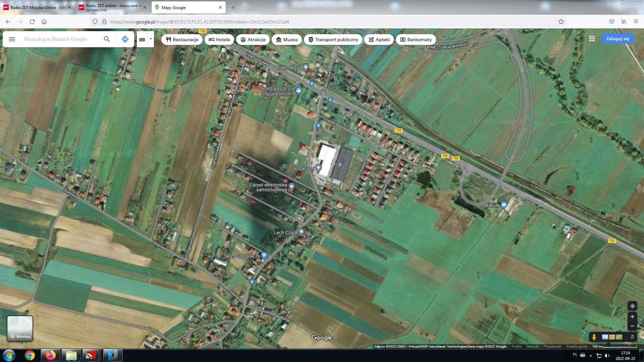Go to the browser home page
Screen dimensions: 644x362
click(44, 22)
